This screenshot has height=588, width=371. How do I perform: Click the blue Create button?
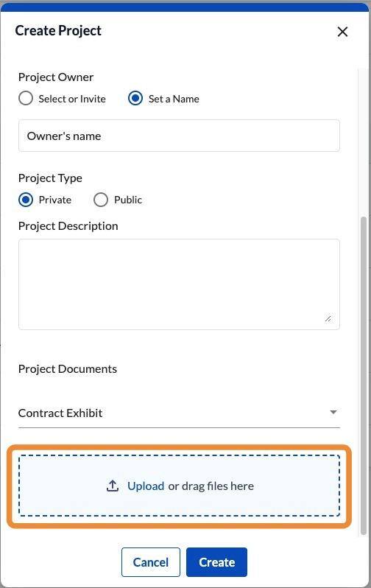(216, 562)
